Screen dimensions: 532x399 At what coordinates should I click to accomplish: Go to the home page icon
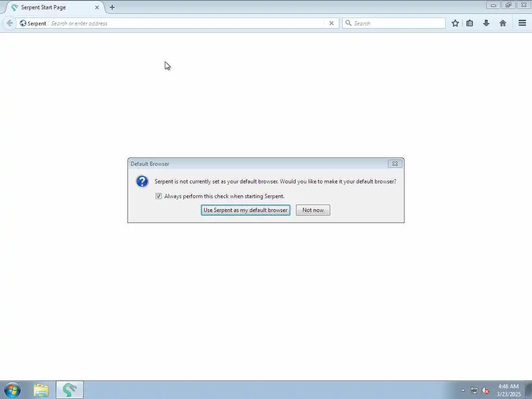pos(503,23)
